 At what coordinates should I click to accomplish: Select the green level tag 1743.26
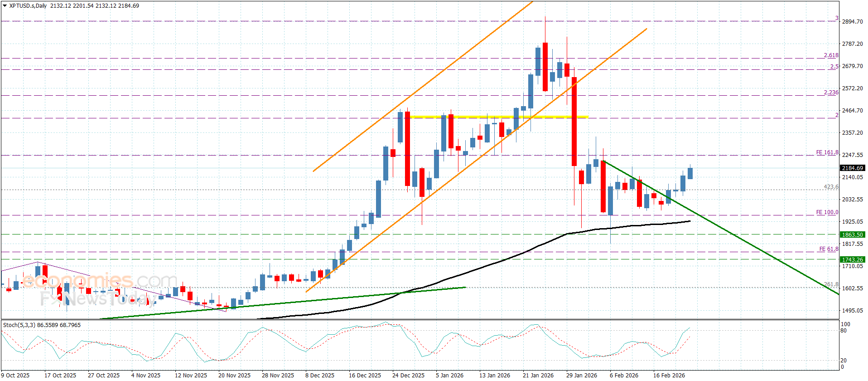click(852, 259)
